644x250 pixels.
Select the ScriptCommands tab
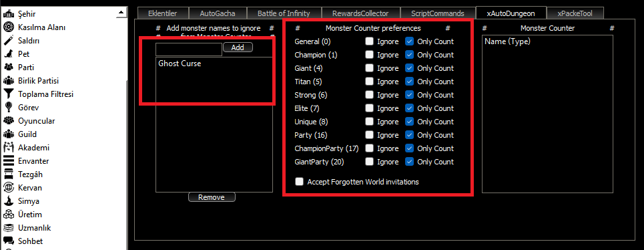coord(438,13)
